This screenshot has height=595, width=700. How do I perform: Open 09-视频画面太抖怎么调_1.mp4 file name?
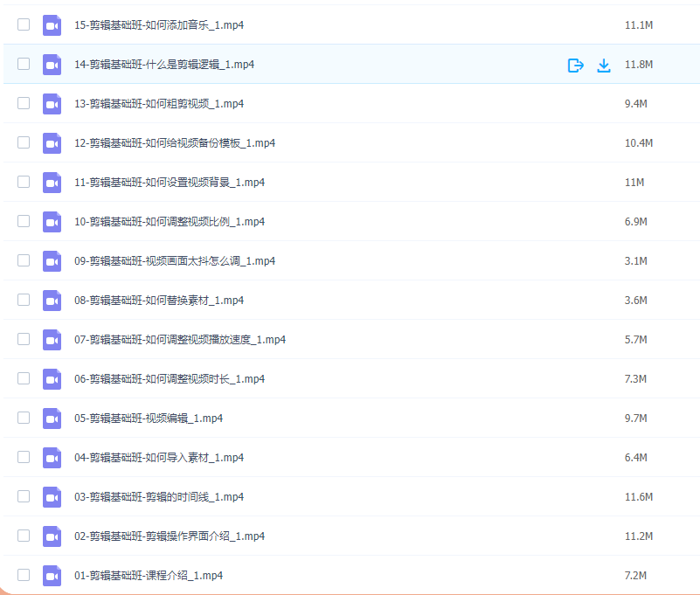(x=175, y=261)
